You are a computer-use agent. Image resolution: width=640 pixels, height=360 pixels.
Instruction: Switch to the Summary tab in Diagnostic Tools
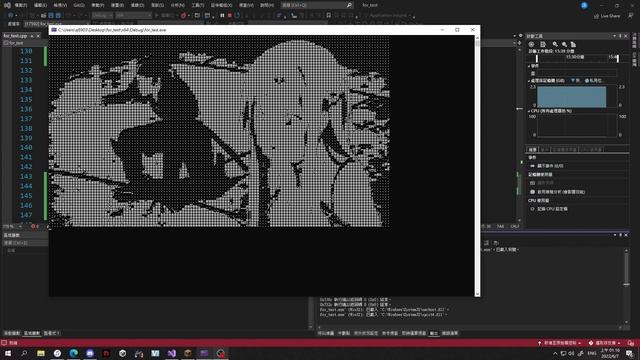tap(532, 149)
